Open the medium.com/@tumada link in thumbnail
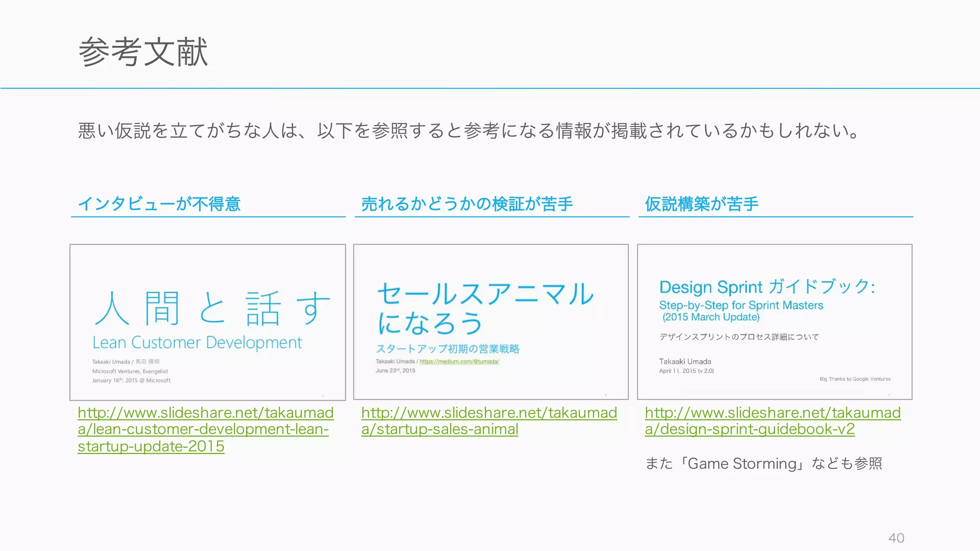 click(x=459, y=362)
